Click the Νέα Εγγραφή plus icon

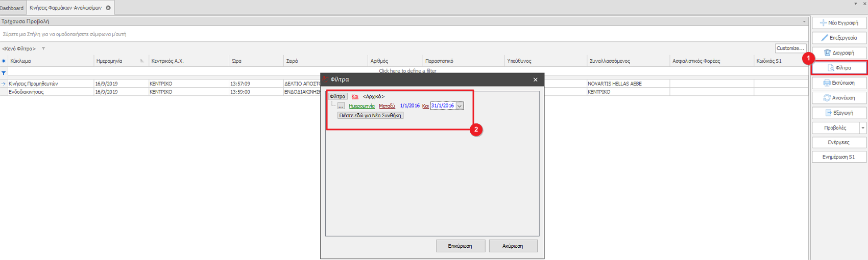[823, 23]
